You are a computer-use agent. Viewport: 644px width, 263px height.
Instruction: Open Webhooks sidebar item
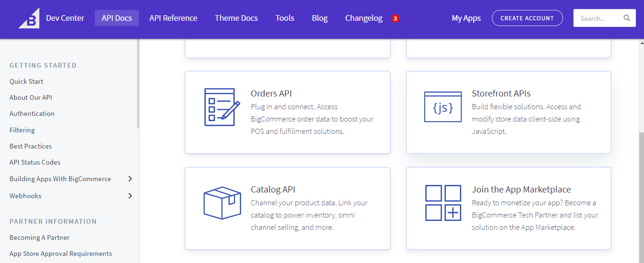(x=26, y=196)
